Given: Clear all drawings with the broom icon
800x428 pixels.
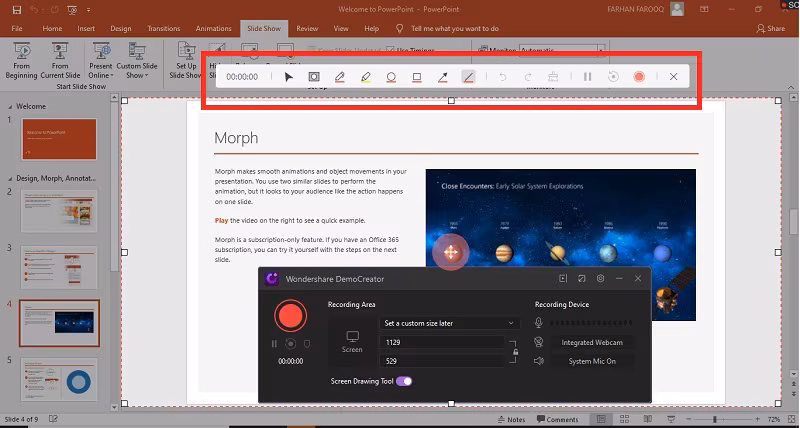Looking at the screenshot, I should coord(553,77).
